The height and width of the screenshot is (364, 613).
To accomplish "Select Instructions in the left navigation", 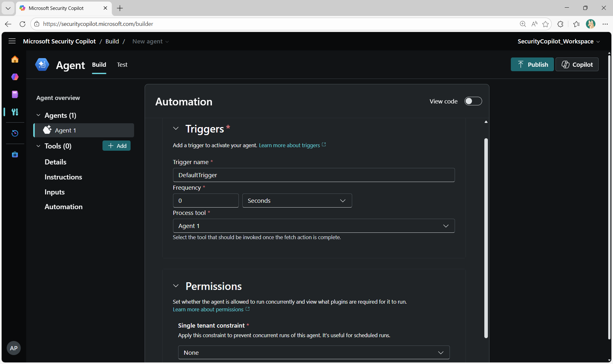I will 63,177.
